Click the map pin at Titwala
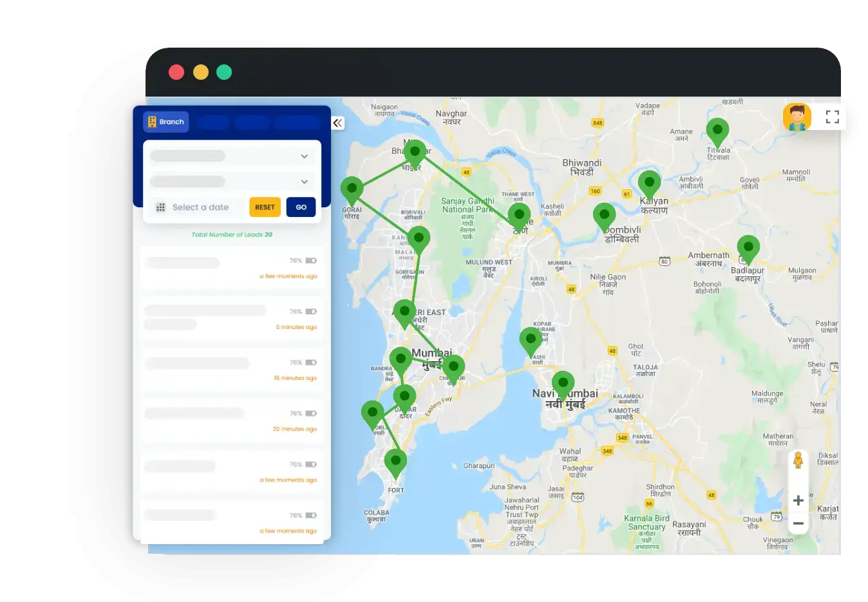This screenshot has width=868, height=602. (x=717, y=133)
